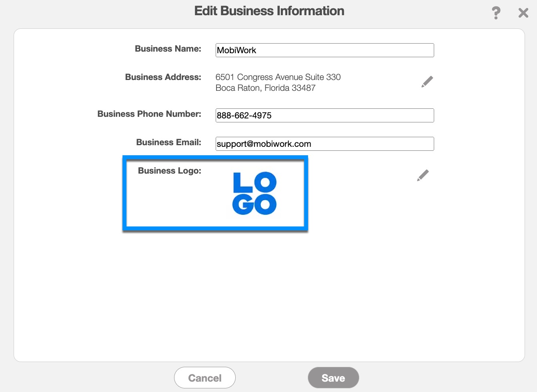Click the question mark help icon

coord(496,13)
